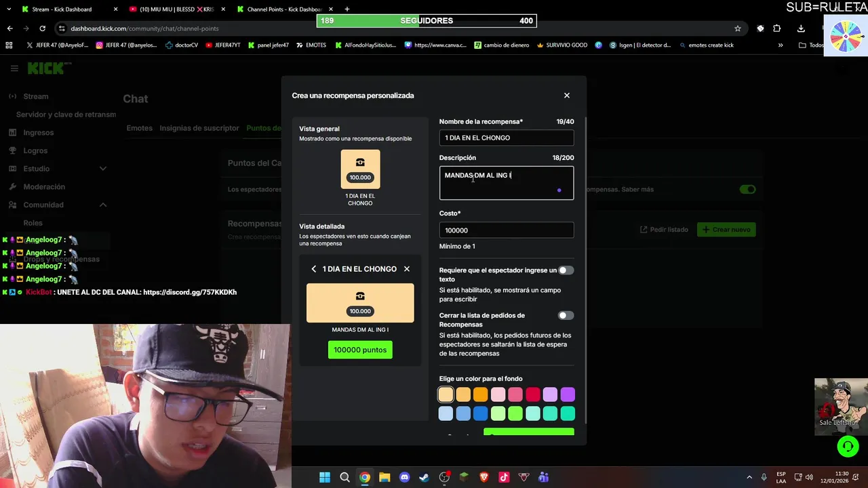
Task: Expand more bookmarks with the chevron
Action: [x=781, y=45]
